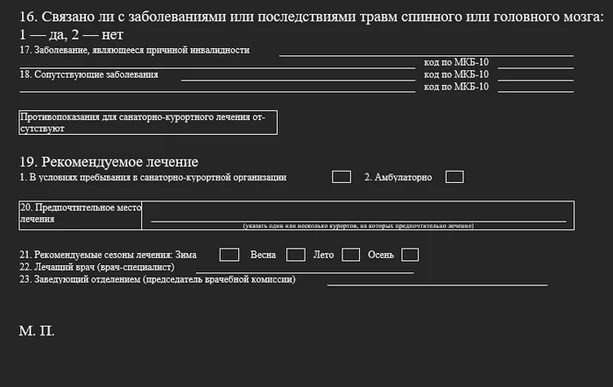Click the heading 19. Рекомендуемое лечение
This screenshot has height=387, width=613.
click(x=109, y=161)
